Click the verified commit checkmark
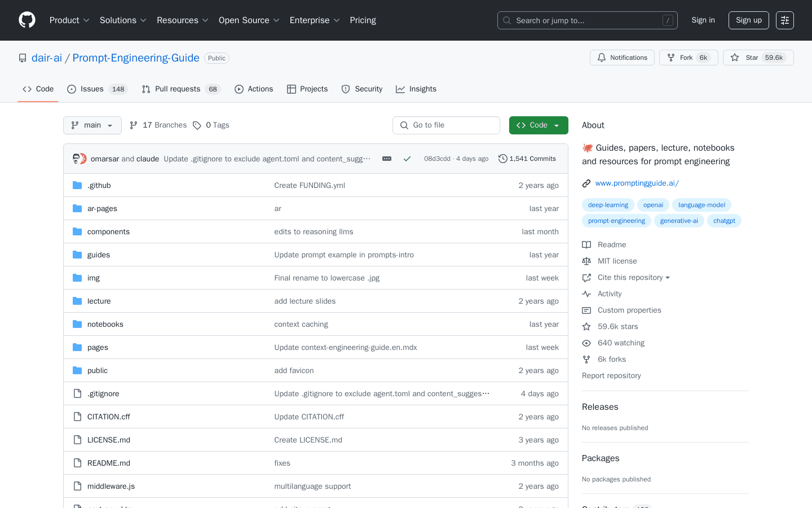Screen dimensions: 812x508 point(407,159)
